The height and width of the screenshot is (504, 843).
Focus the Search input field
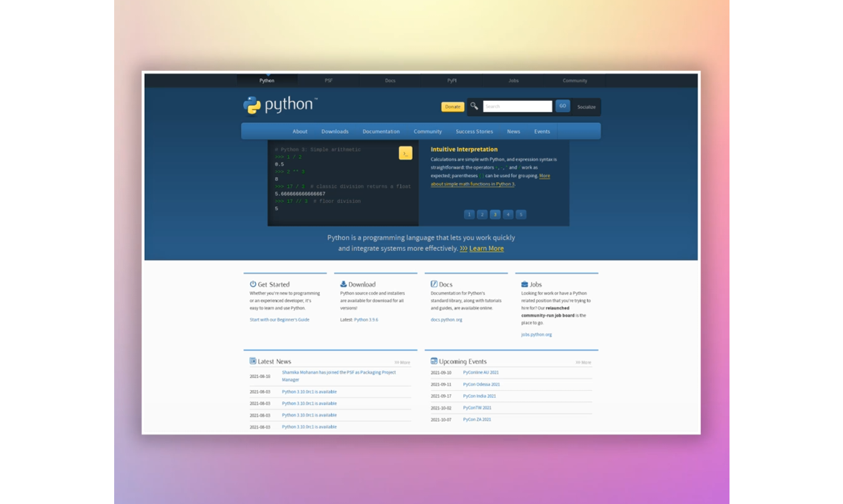coord(518,106)
